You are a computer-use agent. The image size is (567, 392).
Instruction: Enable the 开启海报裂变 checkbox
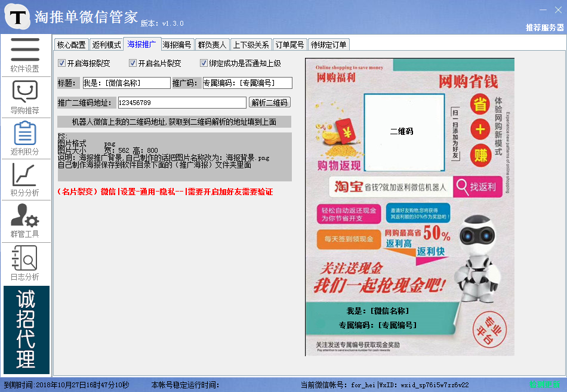point(62,63)
